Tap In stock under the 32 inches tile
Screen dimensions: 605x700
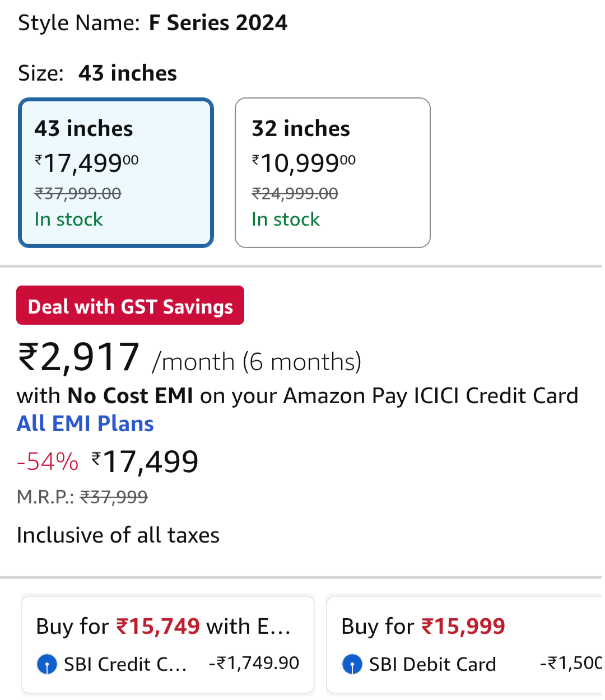(286, 220)
